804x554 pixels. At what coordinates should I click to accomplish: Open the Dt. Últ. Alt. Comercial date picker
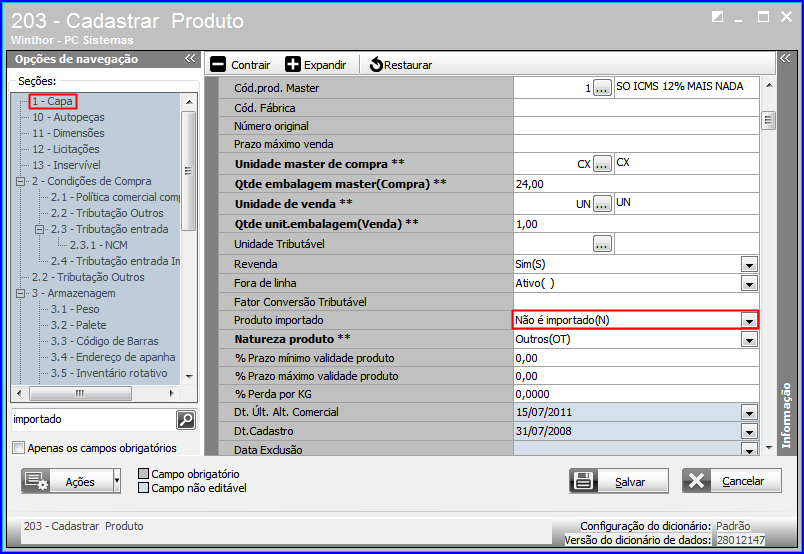[749, 412]
